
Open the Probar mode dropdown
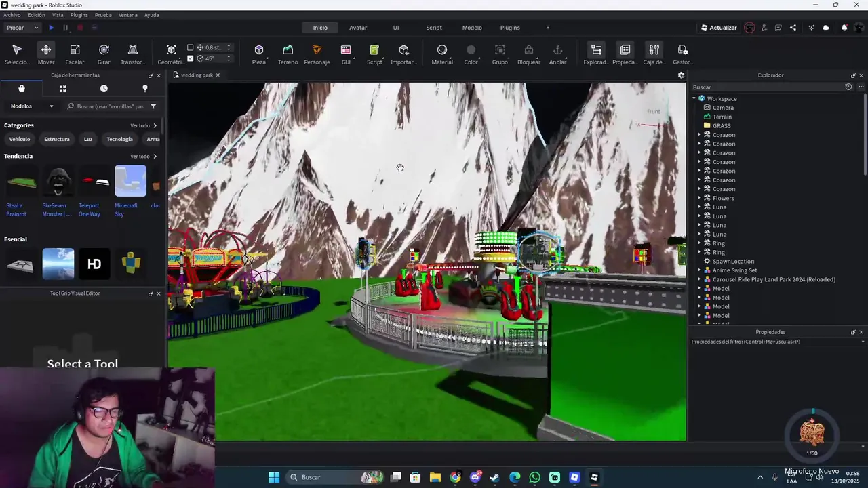tap(22, 28)
